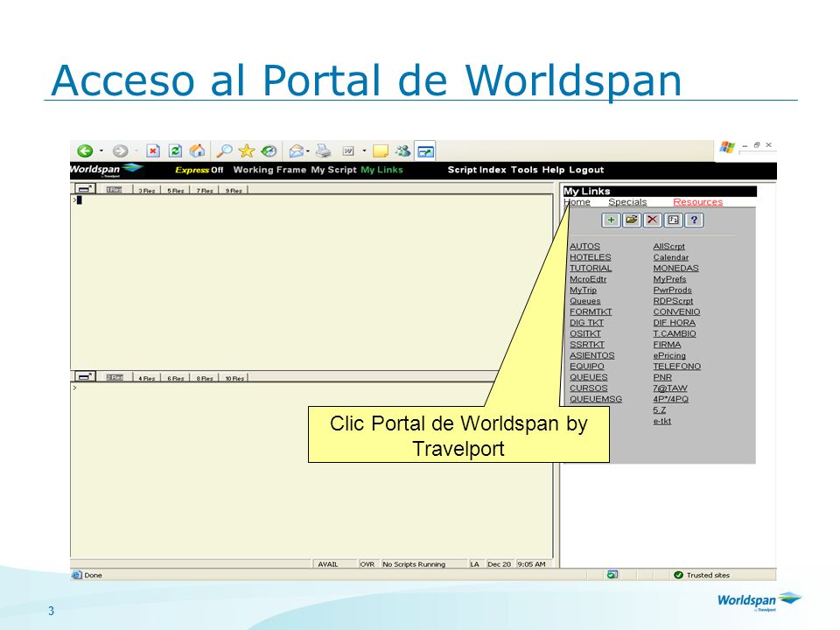Open the red Resources link
The image size is (840, 630).
(x=698, y=202)
